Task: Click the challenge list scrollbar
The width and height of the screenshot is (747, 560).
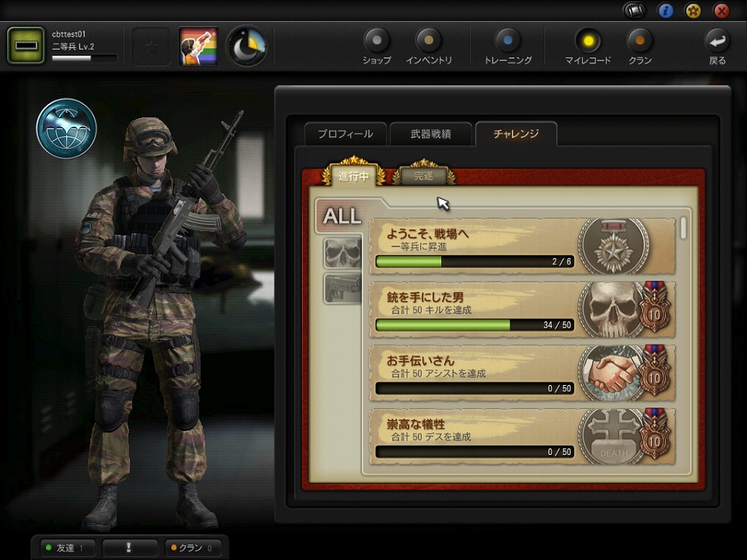Action: click(684, 229)
